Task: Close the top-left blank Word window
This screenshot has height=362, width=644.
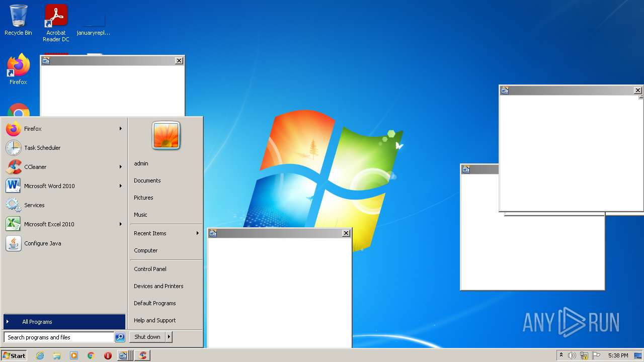Action: tap(179, 61)
